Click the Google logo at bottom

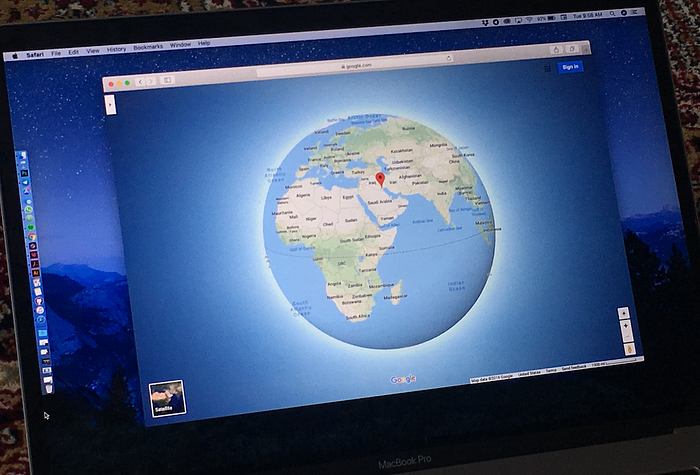403,379
